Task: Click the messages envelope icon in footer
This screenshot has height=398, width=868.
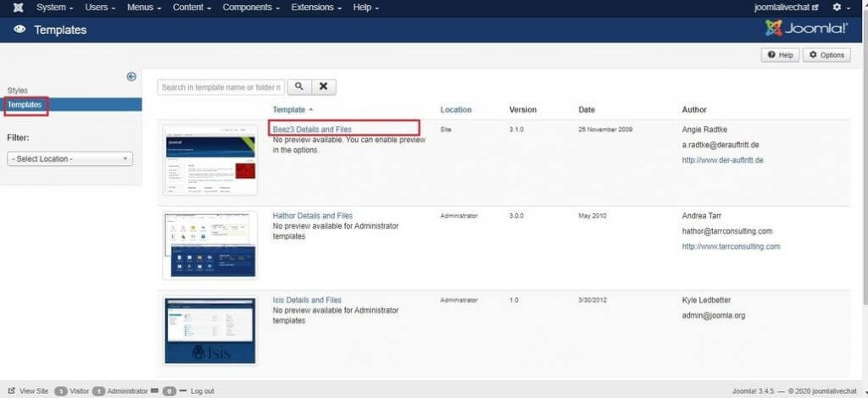Action: (x=154, y=391)
